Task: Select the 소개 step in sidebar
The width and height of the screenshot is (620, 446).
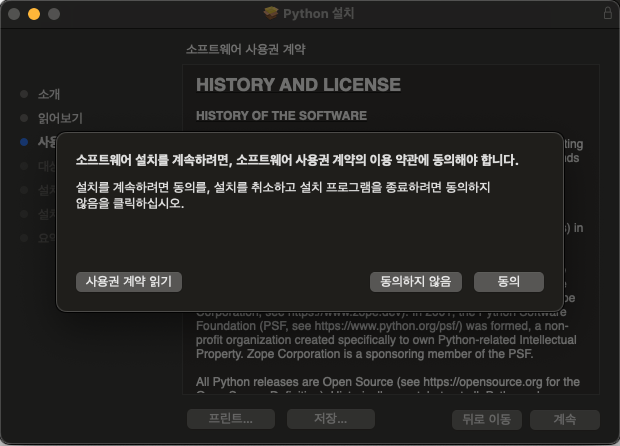Action: (49, 94)
